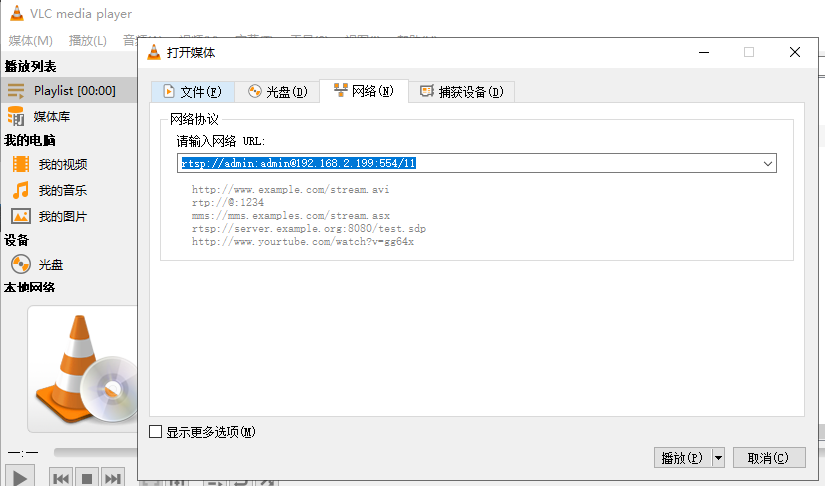Switch to the 文件(F) tab
Screen dimensions: 825x486
click(x=193, y=92)
